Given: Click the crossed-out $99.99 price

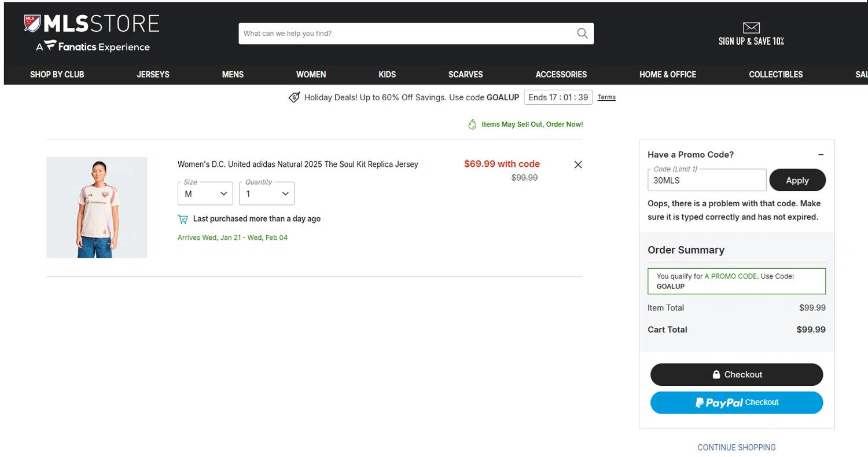Looking at the screenshot, I should pos(524,178).
